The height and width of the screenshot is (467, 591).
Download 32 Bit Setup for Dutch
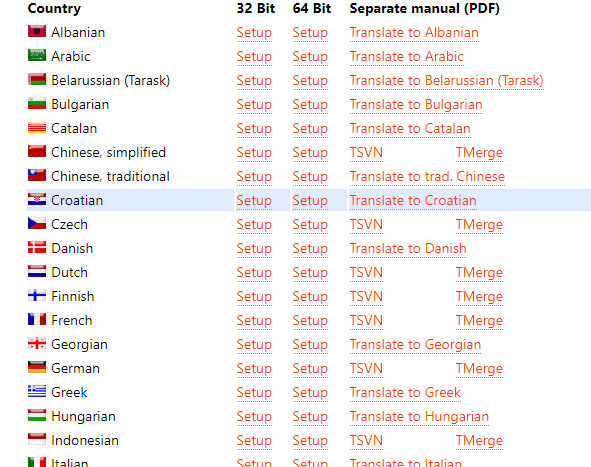pos(254,273)
